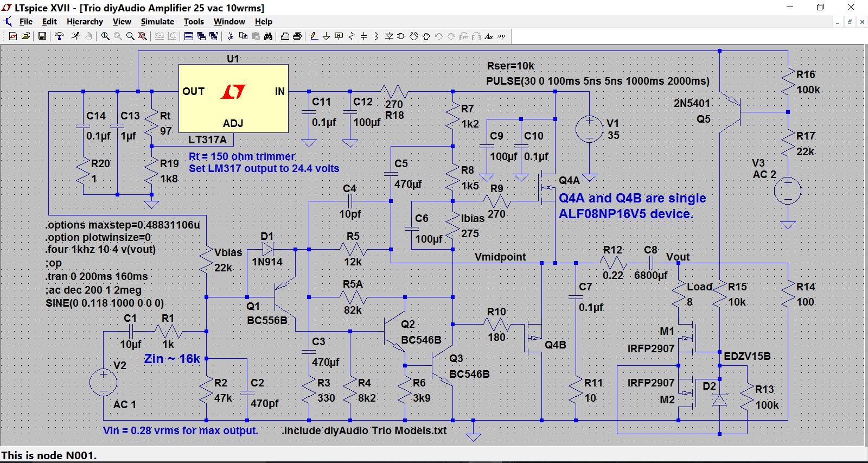Open a file with the folder icon

click(25, 36)
